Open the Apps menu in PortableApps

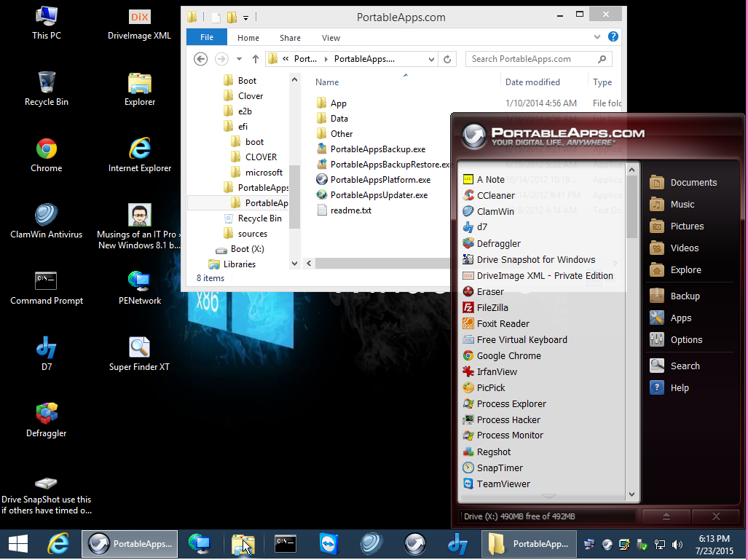670,318
